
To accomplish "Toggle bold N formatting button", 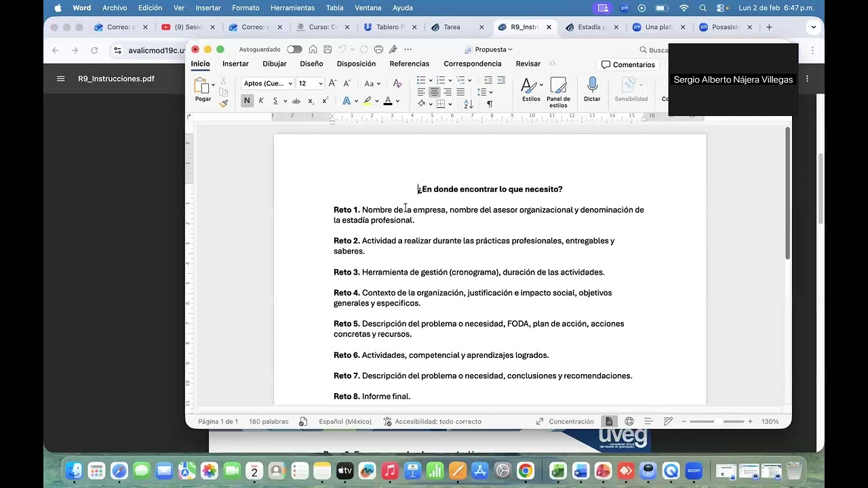I will coord(247,101).
